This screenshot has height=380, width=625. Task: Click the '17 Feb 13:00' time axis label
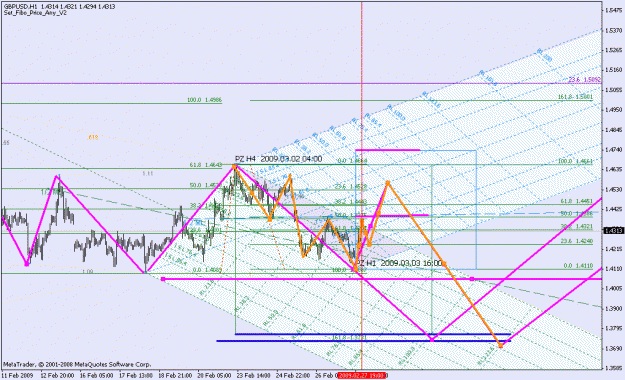(136, 376)
